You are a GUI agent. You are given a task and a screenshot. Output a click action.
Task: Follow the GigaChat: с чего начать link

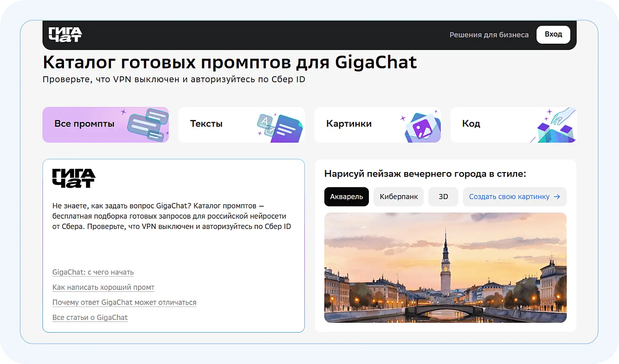[x=93, y=272]
